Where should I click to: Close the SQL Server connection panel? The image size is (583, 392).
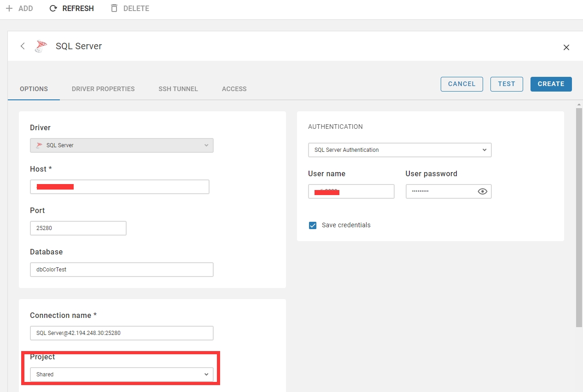click(x=566, y=47)
